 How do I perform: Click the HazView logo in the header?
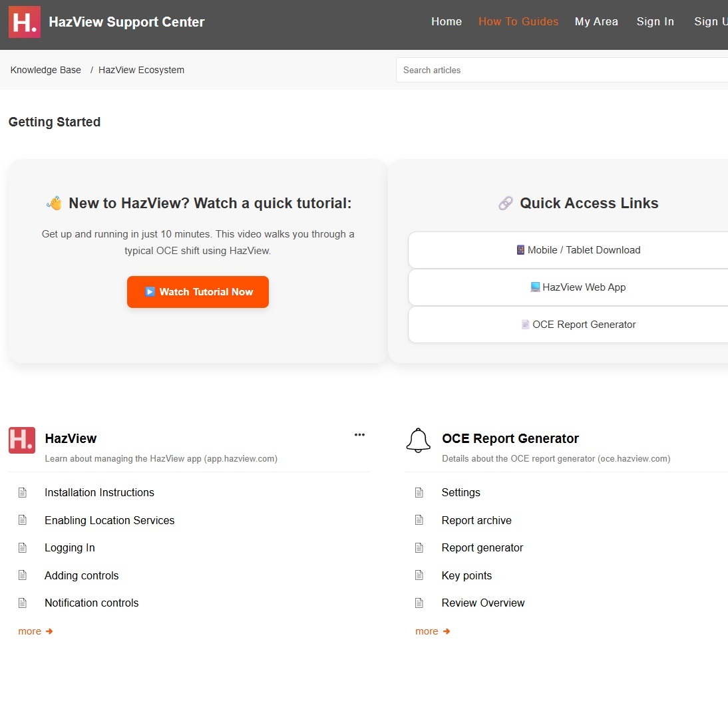click(25, 22)
